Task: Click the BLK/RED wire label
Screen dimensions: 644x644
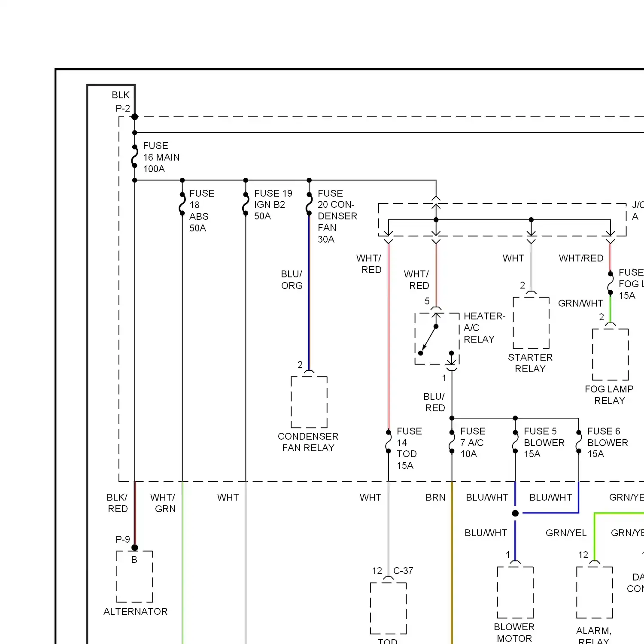Action: click(x=117, y=503)
